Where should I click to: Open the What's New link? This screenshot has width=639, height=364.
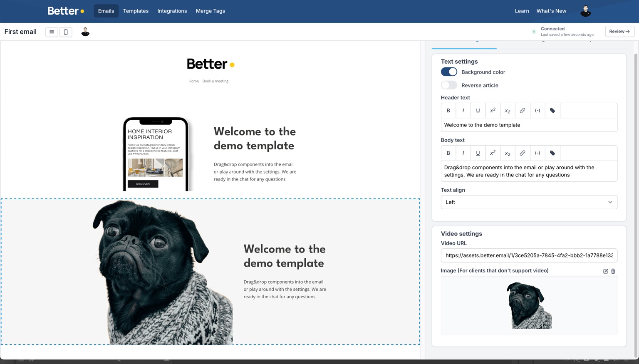[x=551, y=11]
